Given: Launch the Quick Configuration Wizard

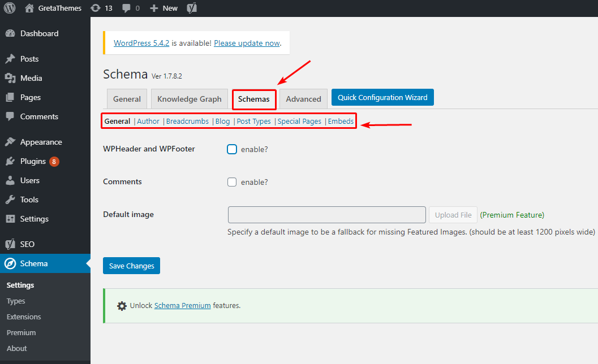Looking at the screenshot, I should pyautogui.click(x=382, y=97).
